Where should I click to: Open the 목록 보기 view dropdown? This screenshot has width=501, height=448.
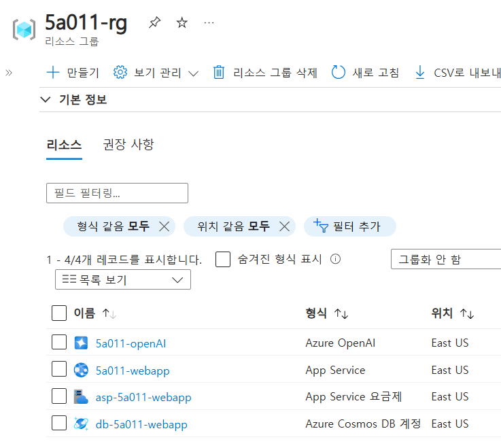pos(123,279)
